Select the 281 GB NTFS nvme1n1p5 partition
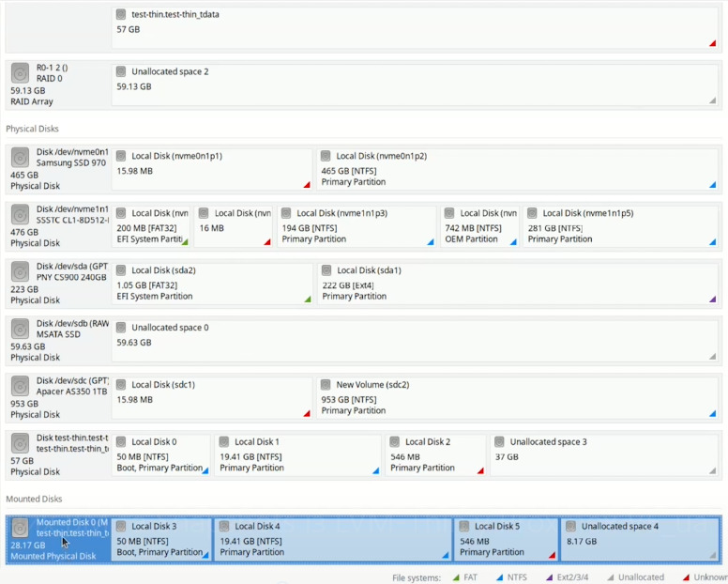The height and width of the screenshot is (584, 728). [x=621, y=226]
